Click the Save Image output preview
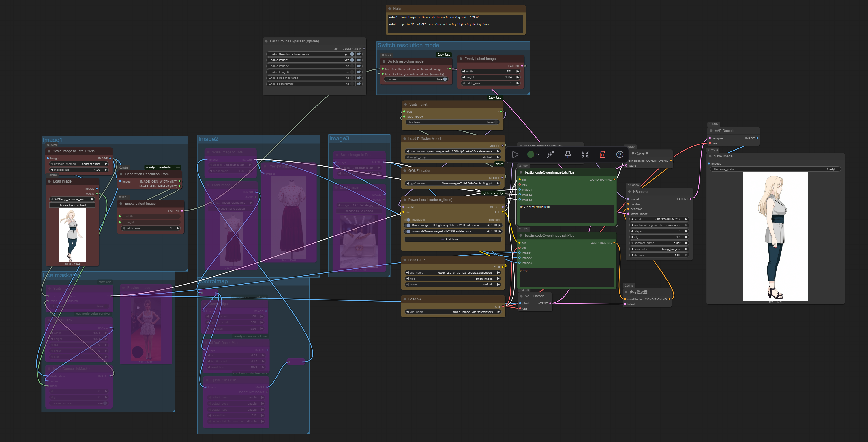868x442 pixels. (x=775, y=236)
